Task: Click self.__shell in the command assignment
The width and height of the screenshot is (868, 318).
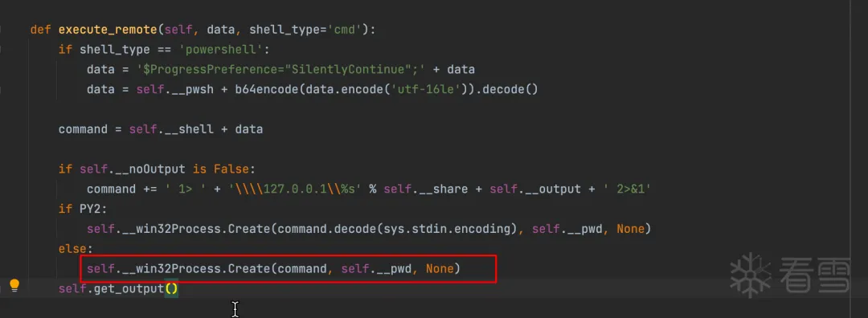Action: 171,129
